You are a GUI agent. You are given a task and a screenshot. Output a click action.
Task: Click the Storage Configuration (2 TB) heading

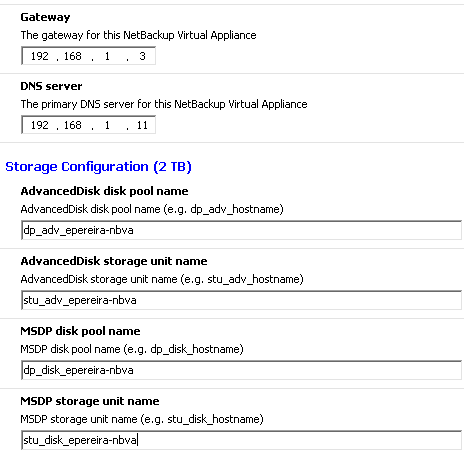click(98, 167)
